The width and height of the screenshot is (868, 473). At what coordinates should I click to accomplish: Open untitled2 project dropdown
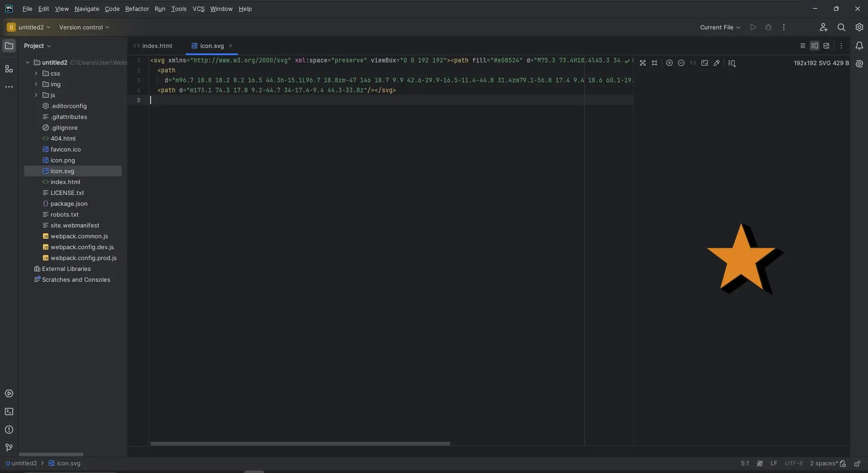click(x=29, y=27)
